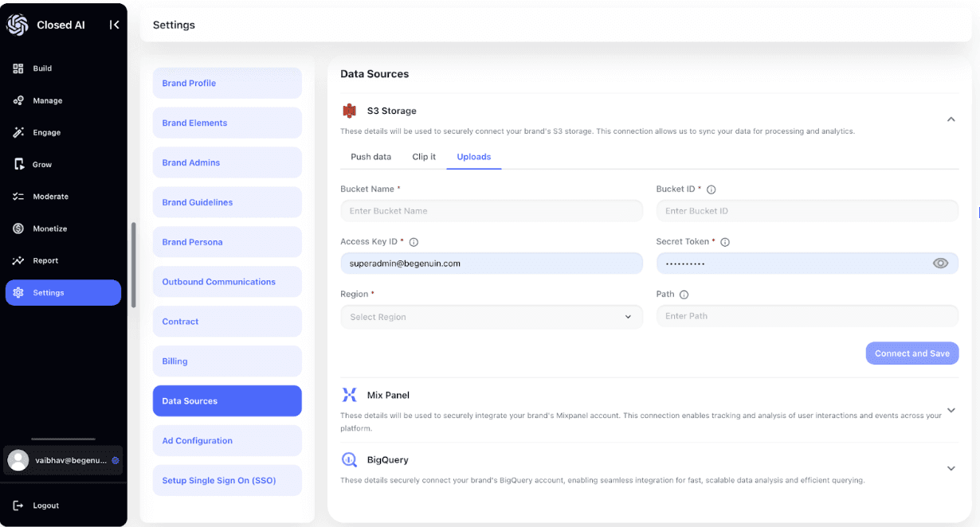This screenshot has height=527, width=980.
Task: Collapse the S3 Storage section
Action: tap(951, 119)
